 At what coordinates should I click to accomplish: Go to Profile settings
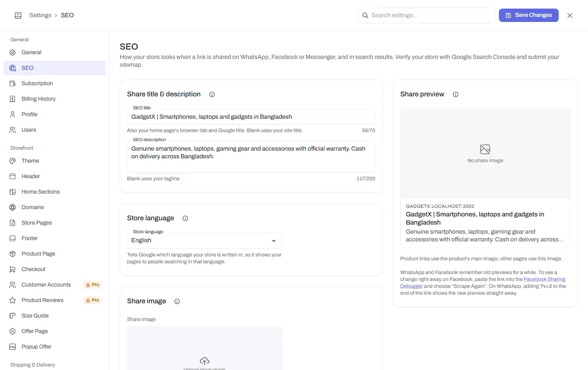point(54,114)
